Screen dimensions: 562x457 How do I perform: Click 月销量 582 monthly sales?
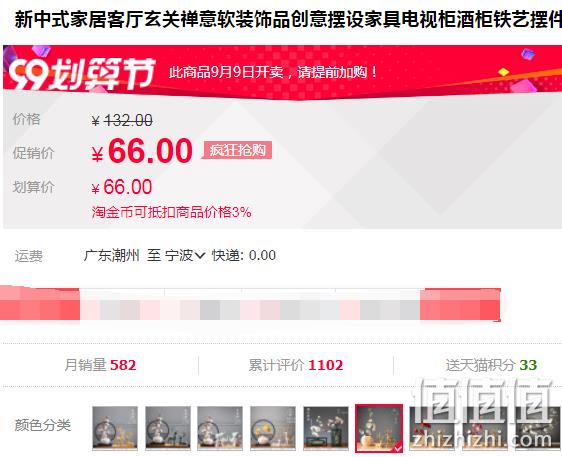100,365
